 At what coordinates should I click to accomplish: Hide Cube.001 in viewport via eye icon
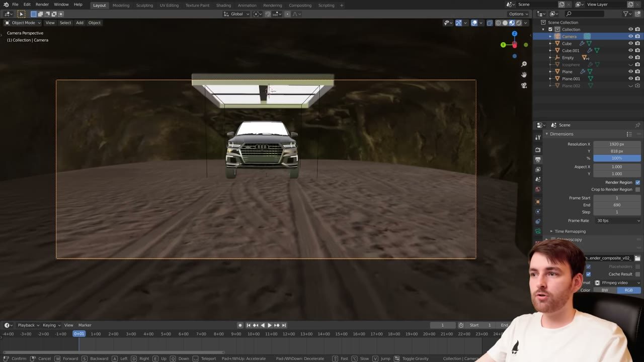(630, 50)
